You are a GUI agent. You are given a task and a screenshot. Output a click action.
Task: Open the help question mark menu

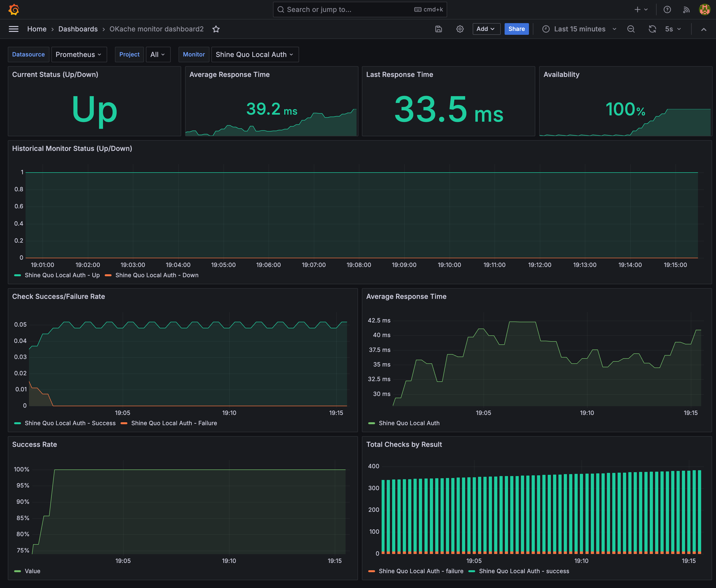(x=667, y=9)
